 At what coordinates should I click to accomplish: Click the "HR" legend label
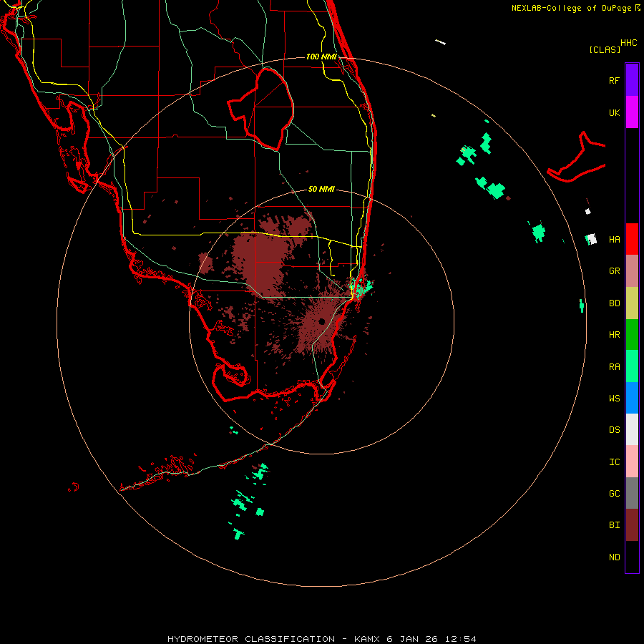614,335
